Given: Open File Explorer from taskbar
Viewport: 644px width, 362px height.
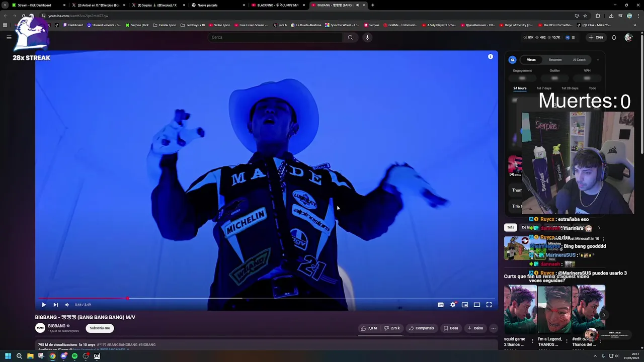Looking at the screenshot, I should 30,356.
